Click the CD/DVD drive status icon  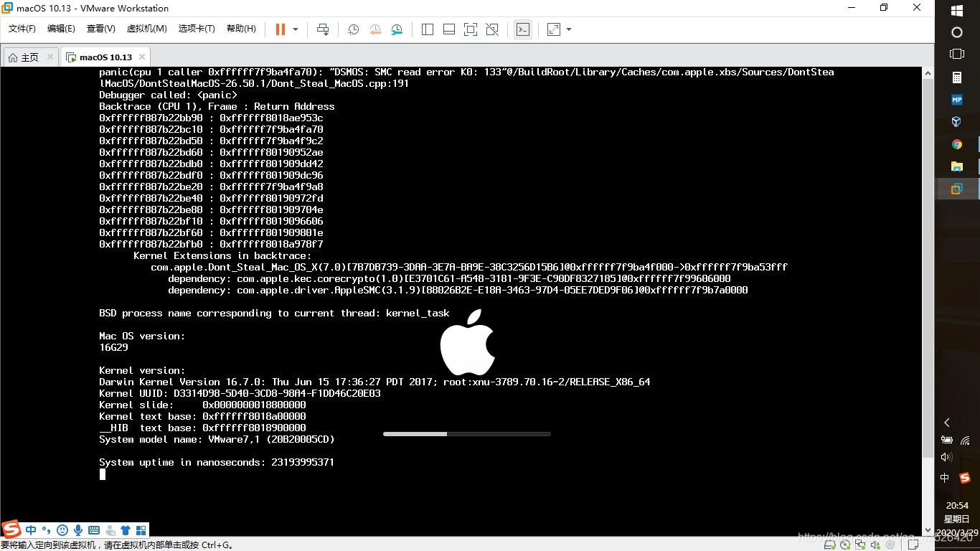pos(847,545)
